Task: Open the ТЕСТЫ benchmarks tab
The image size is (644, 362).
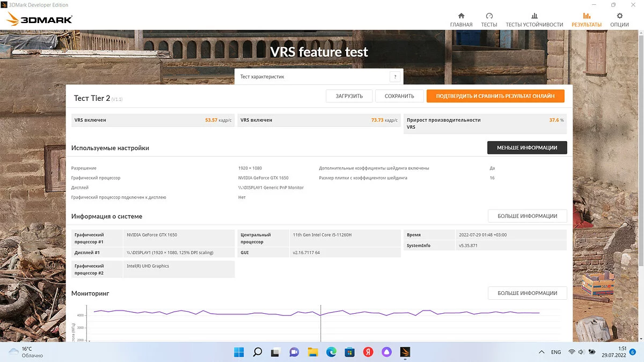Action: (489, 20)
